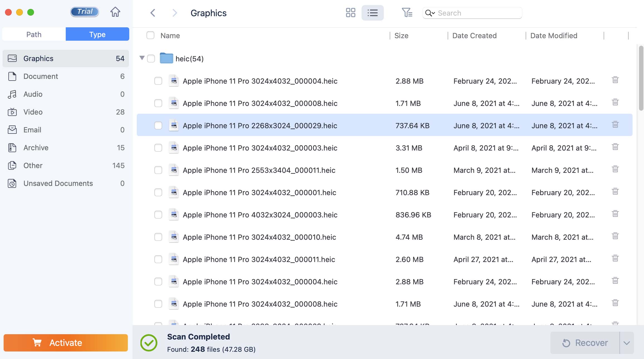Sort by the Name column header
644x359 pixels.
click(170, 36)
